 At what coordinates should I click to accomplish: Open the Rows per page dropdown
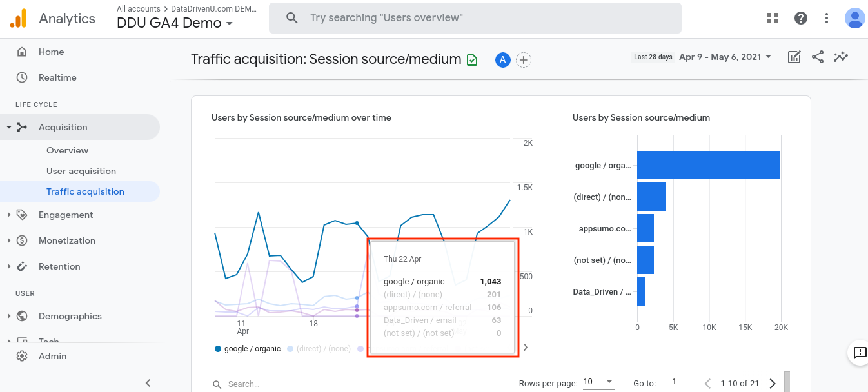click(598, 382)
